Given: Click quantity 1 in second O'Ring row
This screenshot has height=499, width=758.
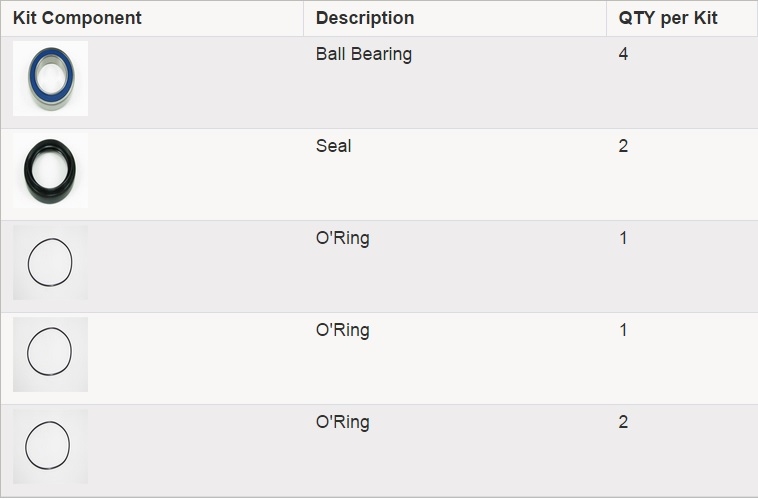Looking at the screenshot, I should click(623, 330).
